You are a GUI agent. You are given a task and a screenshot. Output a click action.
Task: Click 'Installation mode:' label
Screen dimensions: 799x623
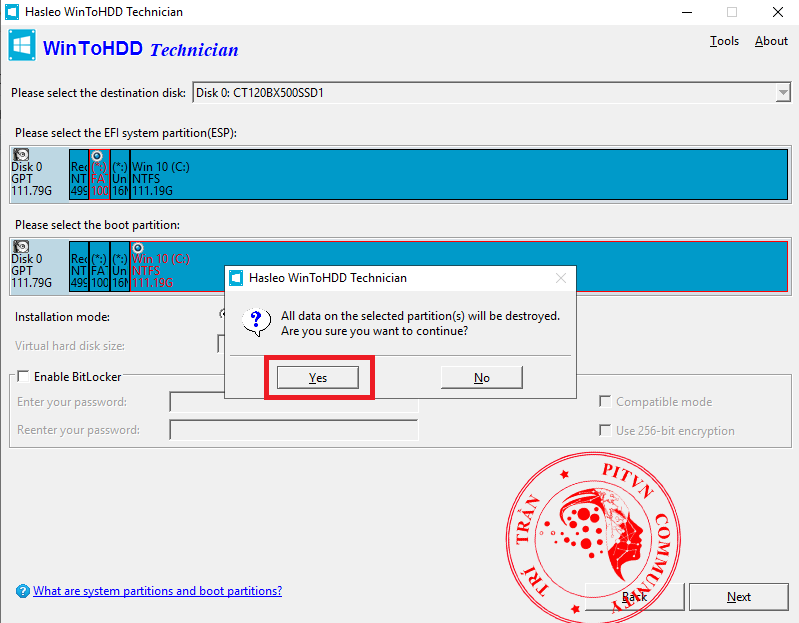point(62,317)
